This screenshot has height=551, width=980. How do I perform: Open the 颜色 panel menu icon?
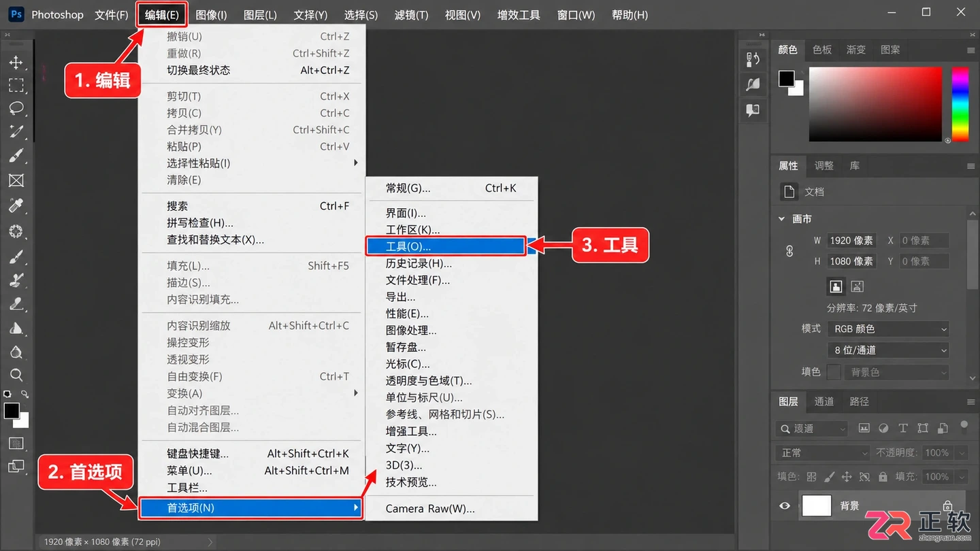pyautogui.click(x=970, y=50)
